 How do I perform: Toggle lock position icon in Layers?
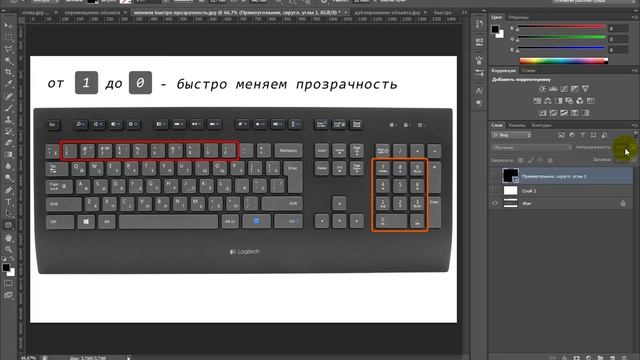click(540, 160)
